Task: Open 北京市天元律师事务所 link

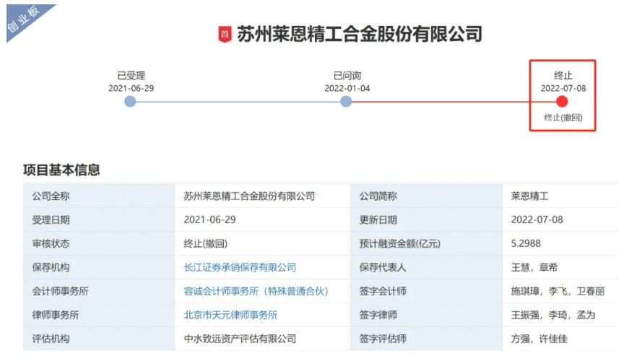Action: 230,315
